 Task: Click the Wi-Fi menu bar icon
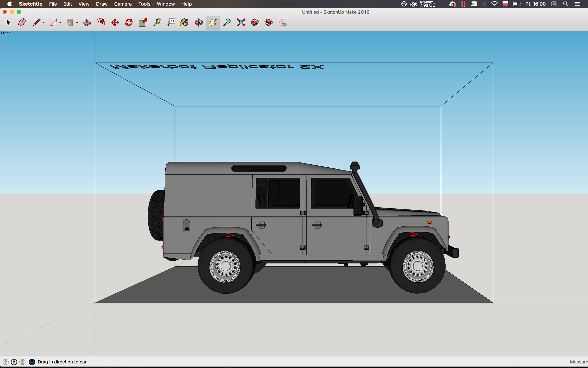(494, 4)
